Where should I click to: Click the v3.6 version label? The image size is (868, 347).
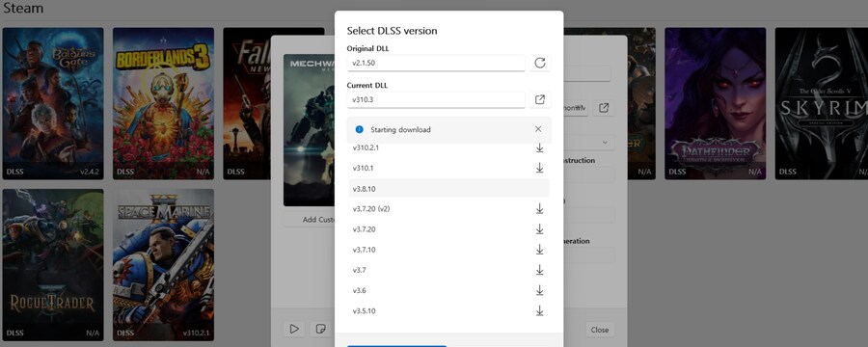(x=360, y=290)
